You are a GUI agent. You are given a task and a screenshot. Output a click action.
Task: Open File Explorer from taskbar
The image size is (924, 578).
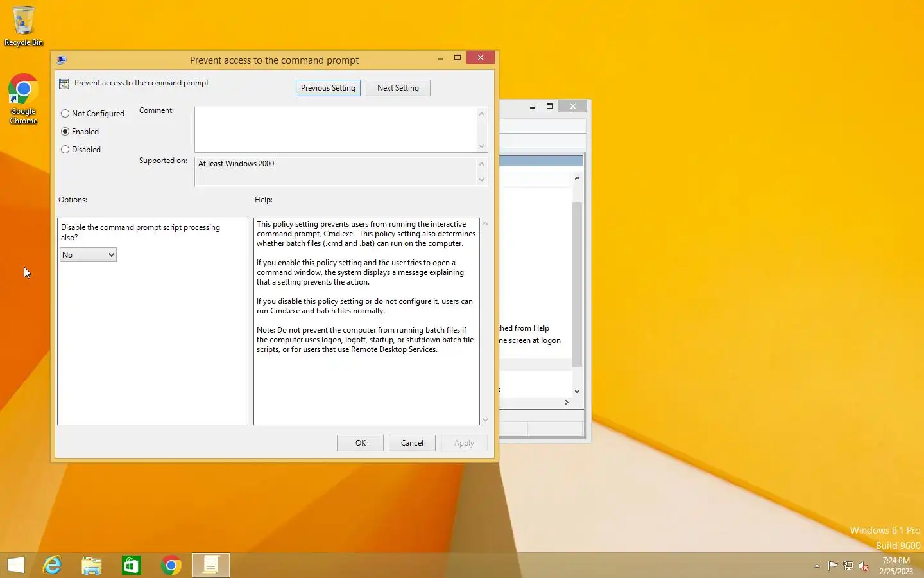92,565
